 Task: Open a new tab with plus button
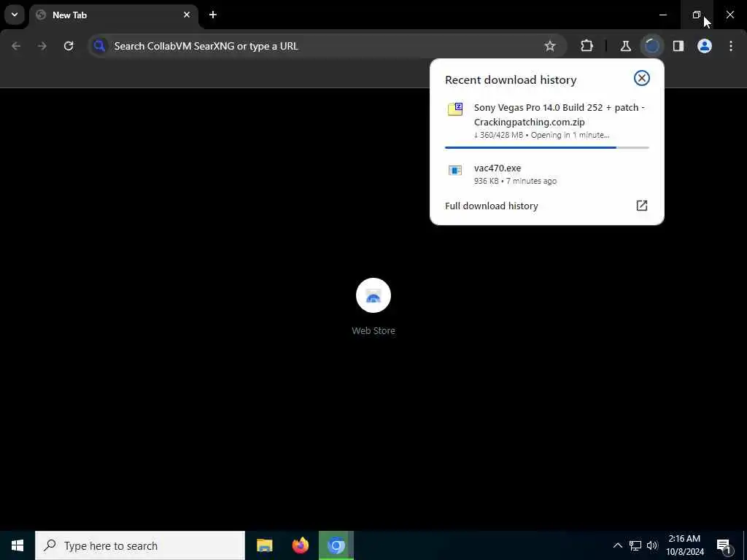pyautogui.click(x=213, y=15)
